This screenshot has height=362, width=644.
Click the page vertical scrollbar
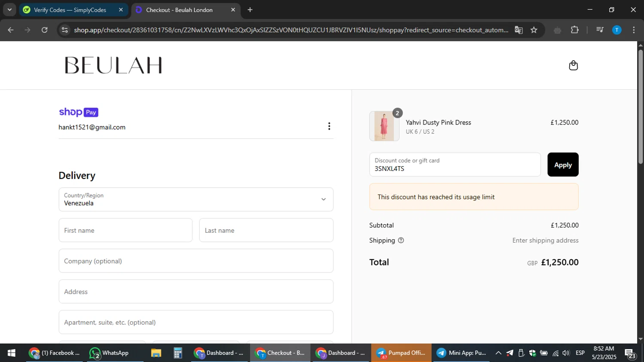click(641, 107)
